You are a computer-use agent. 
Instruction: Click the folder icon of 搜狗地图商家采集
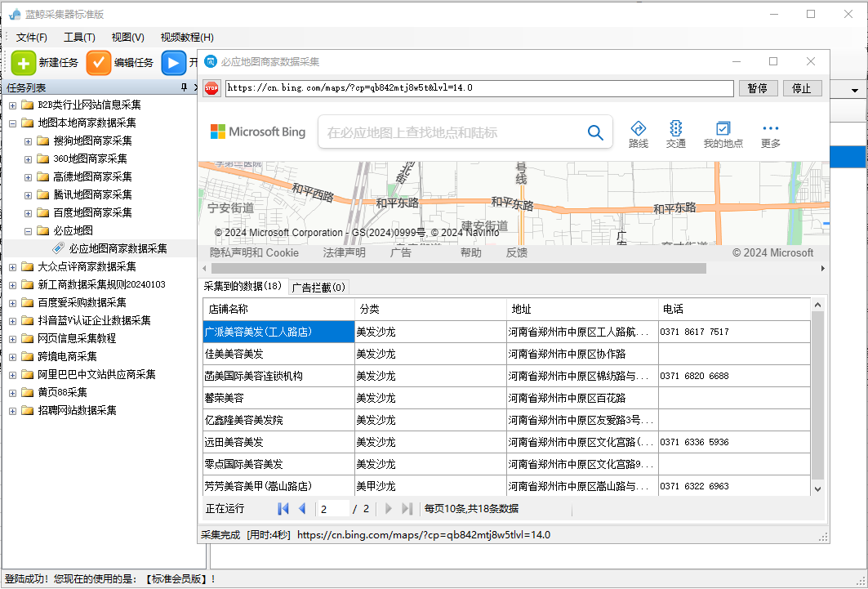click(42, 141)
